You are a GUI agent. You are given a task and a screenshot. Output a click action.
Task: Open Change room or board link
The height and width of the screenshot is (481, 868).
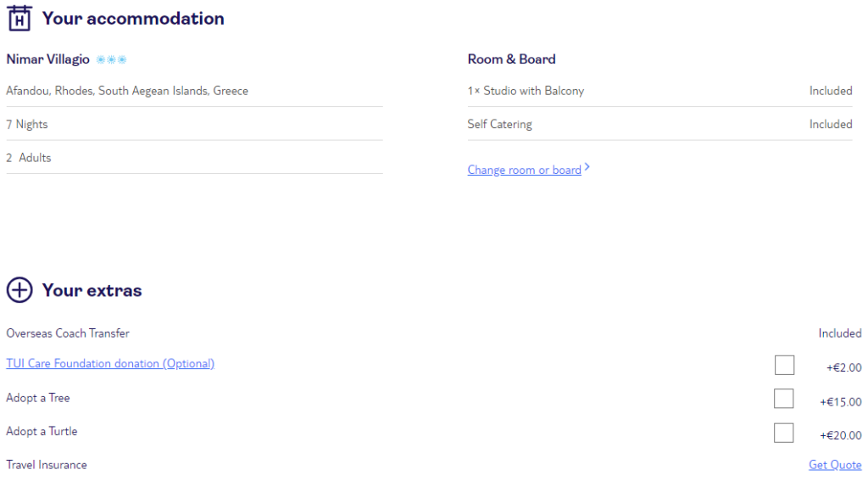(524, 170)
